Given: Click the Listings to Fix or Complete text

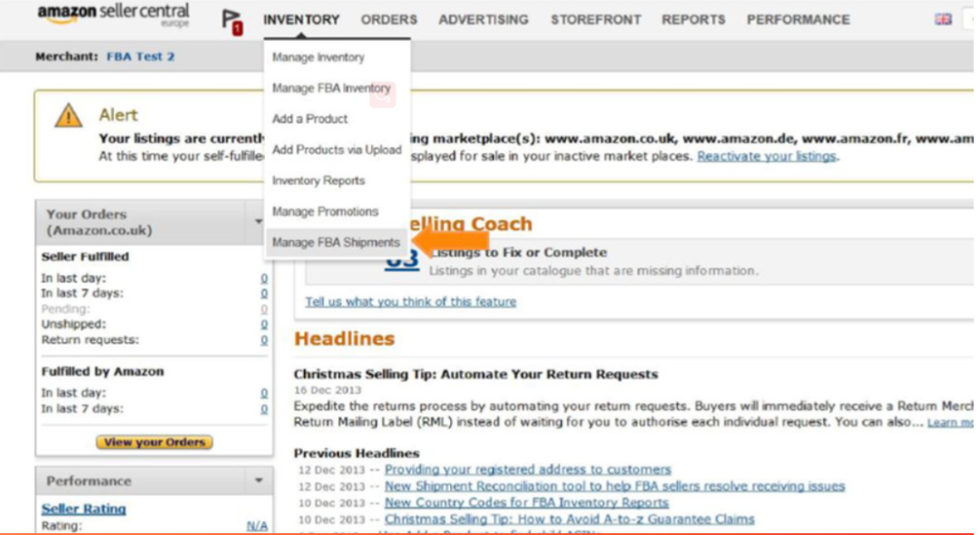Looking at the screenshot, I should [518, 253].
